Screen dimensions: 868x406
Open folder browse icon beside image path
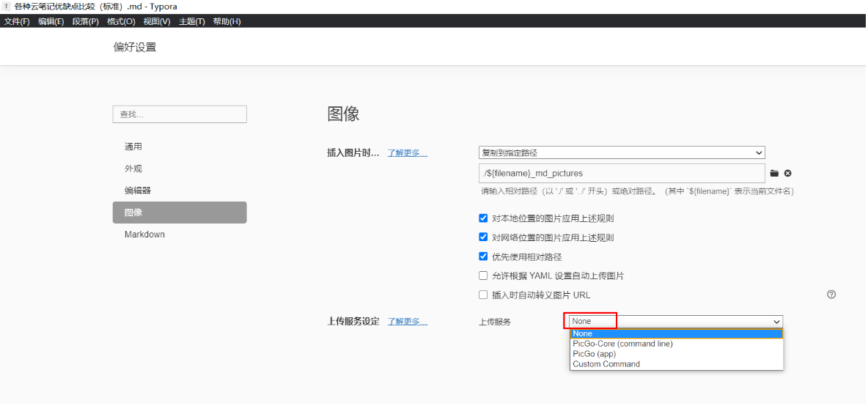pos(774,173)
